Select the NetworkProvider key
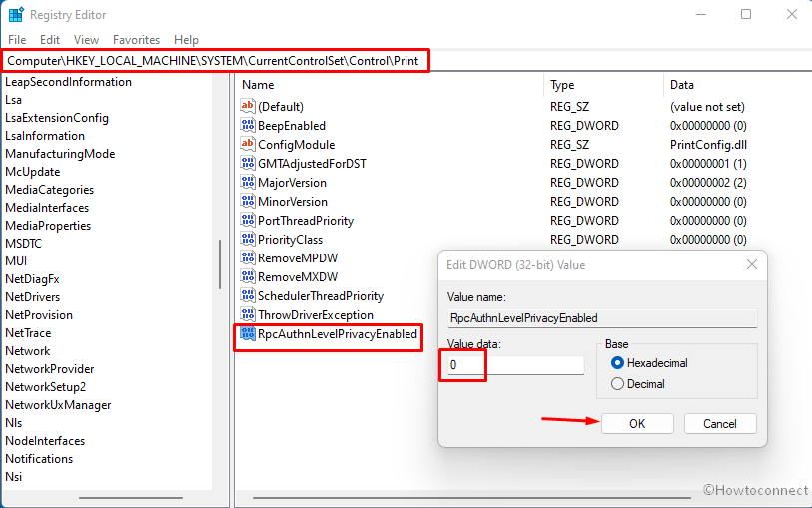The width and height of the screenshot is (812, 508). click(x=50, y=369)
